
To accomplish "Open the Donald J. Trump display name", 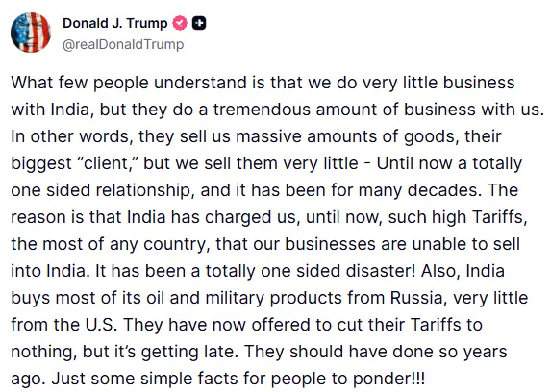I will click(x=114, y=23).
